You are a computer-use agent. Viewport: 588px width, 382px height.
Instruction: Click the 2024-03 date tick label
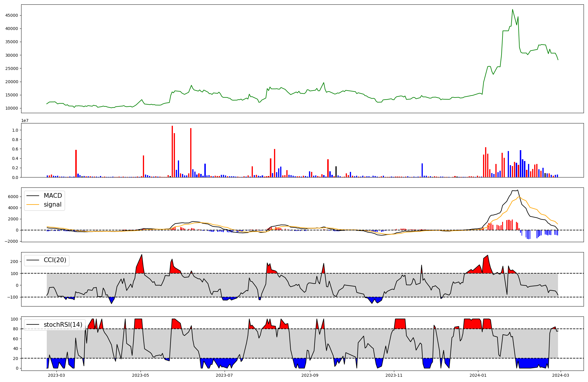561,375
